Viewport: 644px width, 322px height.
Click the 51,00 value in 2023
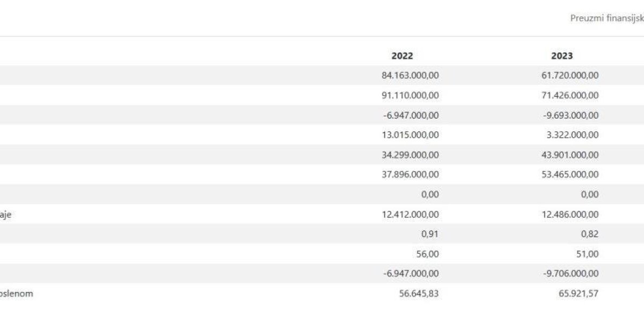[588, 254]
